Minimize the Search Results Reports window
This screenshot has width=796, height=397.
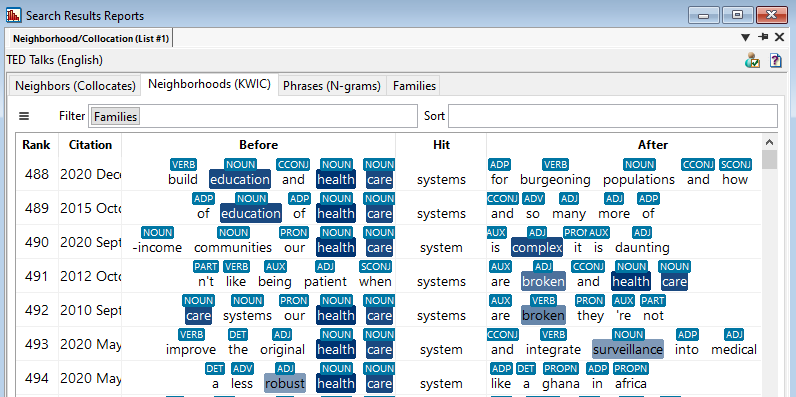point(703,15)
